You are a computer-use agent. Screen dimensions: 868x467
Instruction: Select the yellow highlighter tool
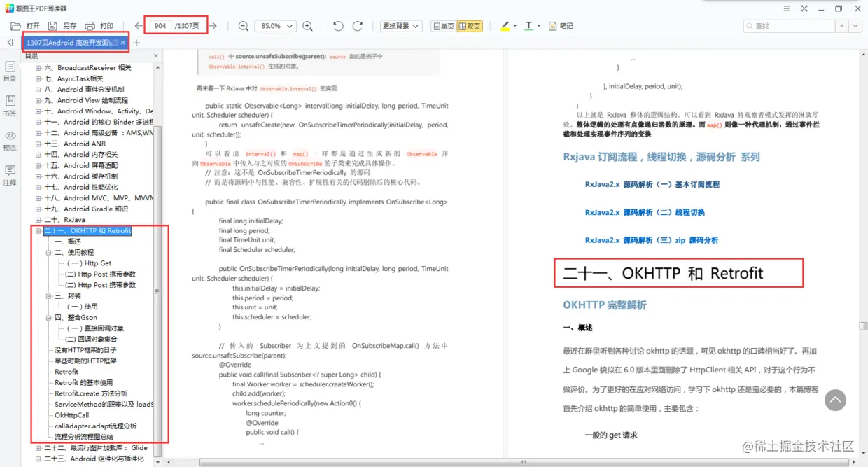pos(505,26)
